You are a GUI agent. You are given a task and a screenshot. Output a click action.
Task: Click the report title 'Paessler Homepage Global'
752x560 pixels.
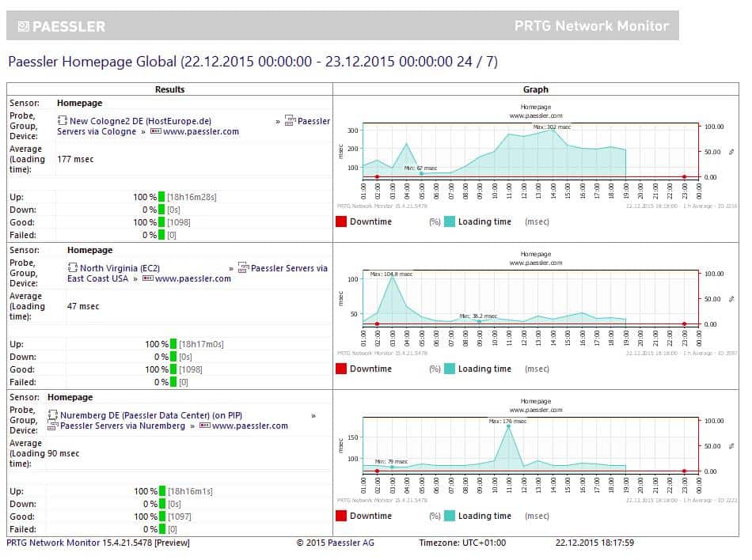93,62
